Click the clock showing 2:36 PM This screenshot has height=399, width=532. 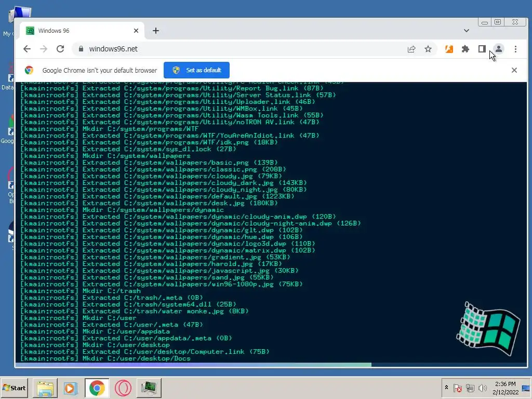[x=505, y=388]
